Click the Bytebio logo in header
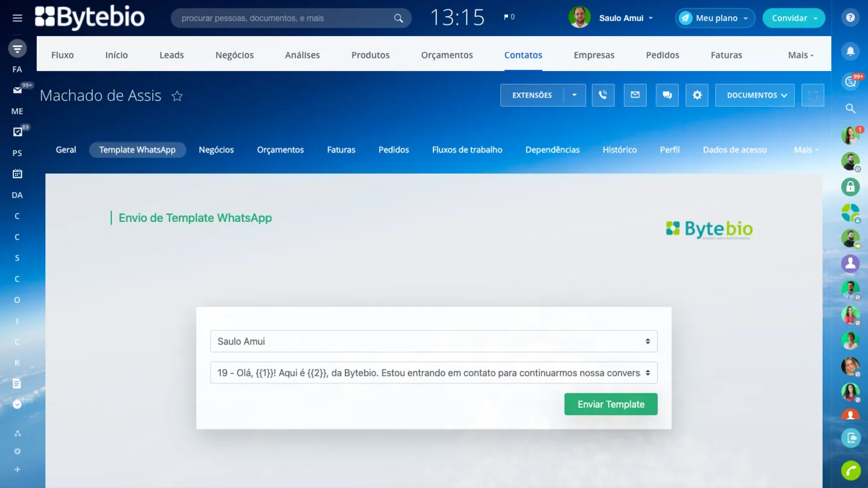868x488 pixels. click(x=90, y=17)
